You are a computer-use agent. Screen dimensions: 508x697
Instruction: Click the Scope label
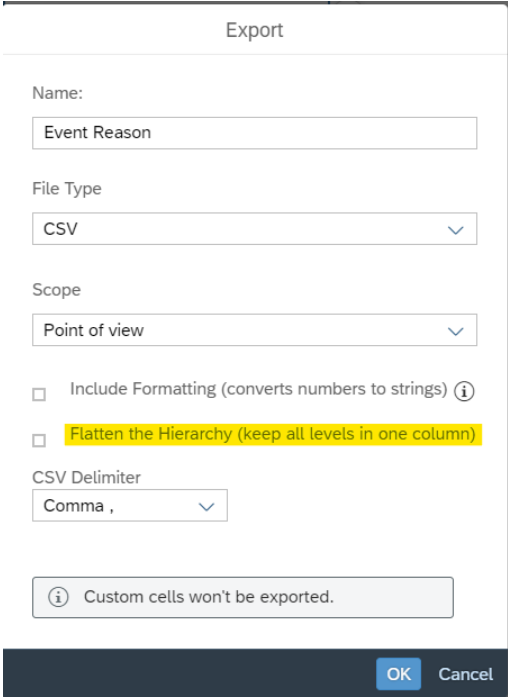coord(56,290)
